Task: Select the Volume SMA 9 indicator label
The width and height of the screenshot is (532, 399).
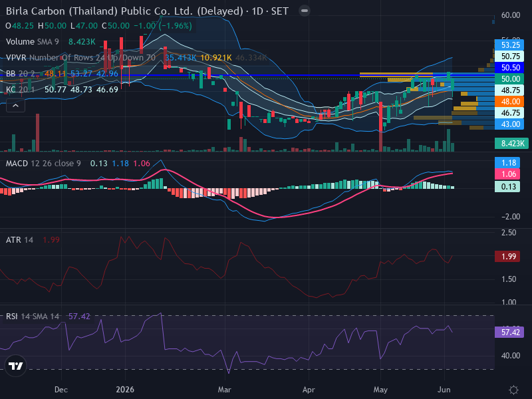Action: click(x=32, y=42)
